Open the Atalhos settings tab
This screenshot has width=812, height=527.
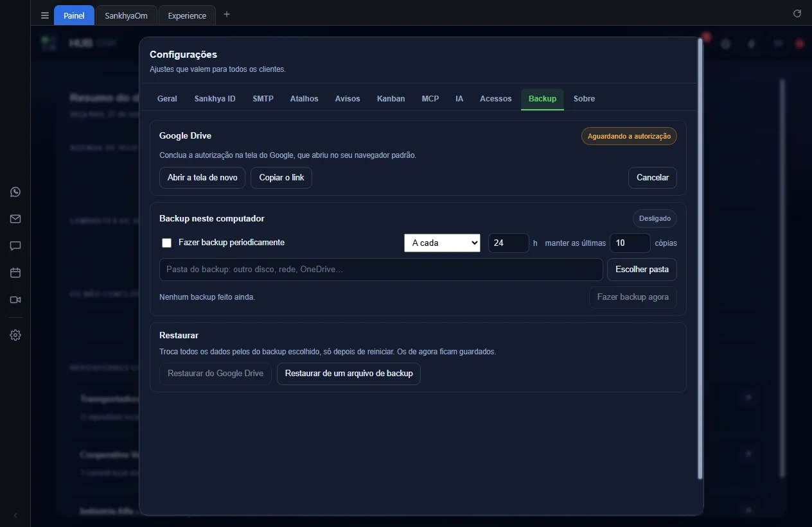pos(304,99)
